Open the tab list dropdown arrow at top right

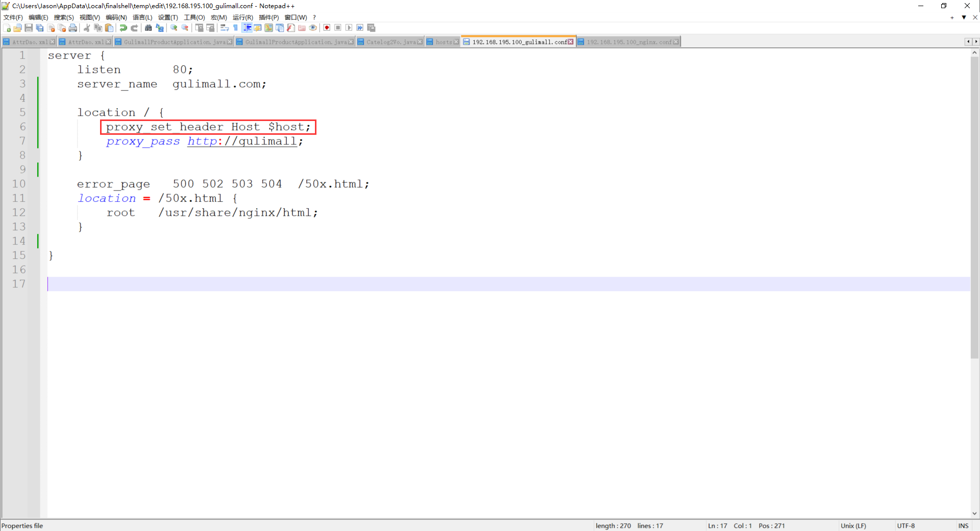(964, 17)
